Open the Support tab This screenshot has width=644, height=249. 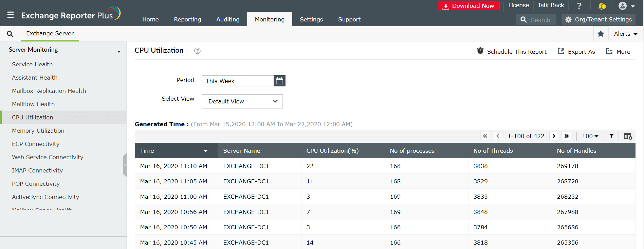click(x=349, y=19)
